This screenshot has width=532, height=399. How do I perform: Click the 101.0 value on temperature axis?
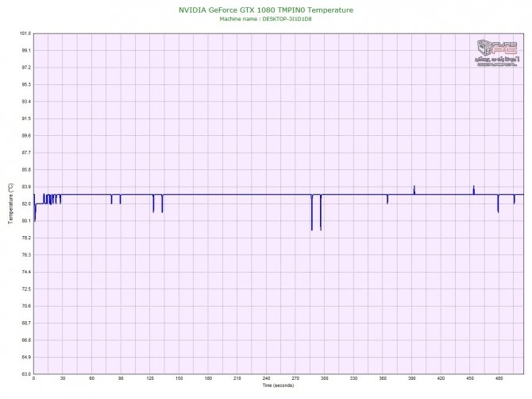(25, 33)
